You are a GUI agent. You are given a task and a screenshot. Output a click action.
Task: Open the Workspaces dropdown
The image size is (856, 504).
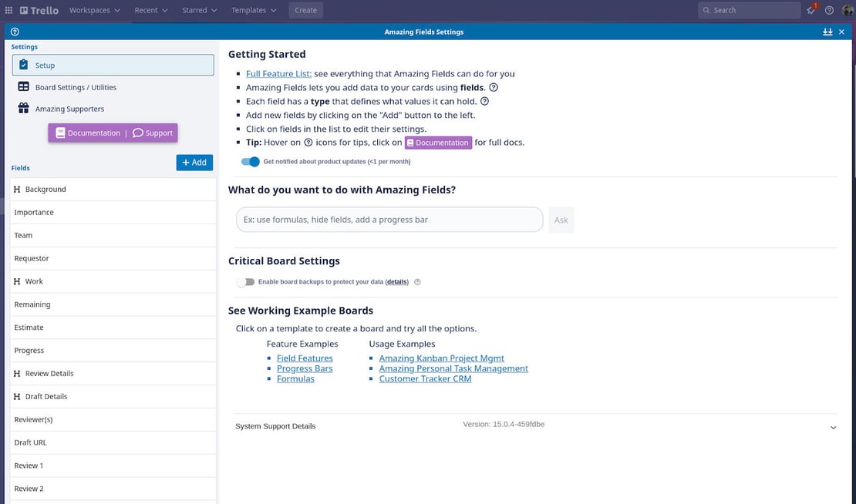[x=94, y=10]
